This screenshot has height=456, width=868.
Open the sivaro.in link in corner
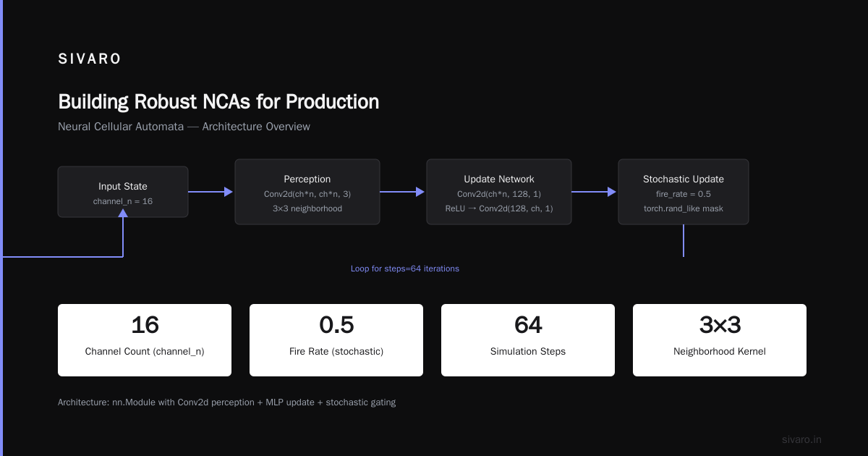tap(802, 439)
